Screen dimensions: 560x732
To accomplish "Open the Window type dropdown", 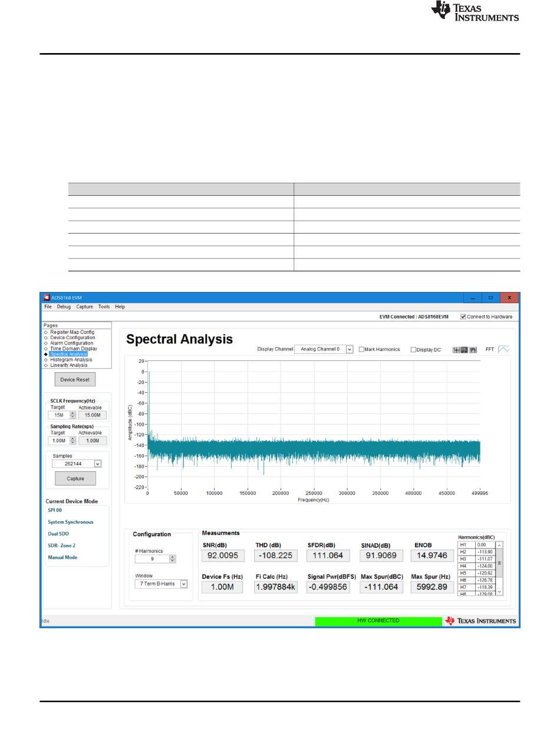I will click(161, 584).
